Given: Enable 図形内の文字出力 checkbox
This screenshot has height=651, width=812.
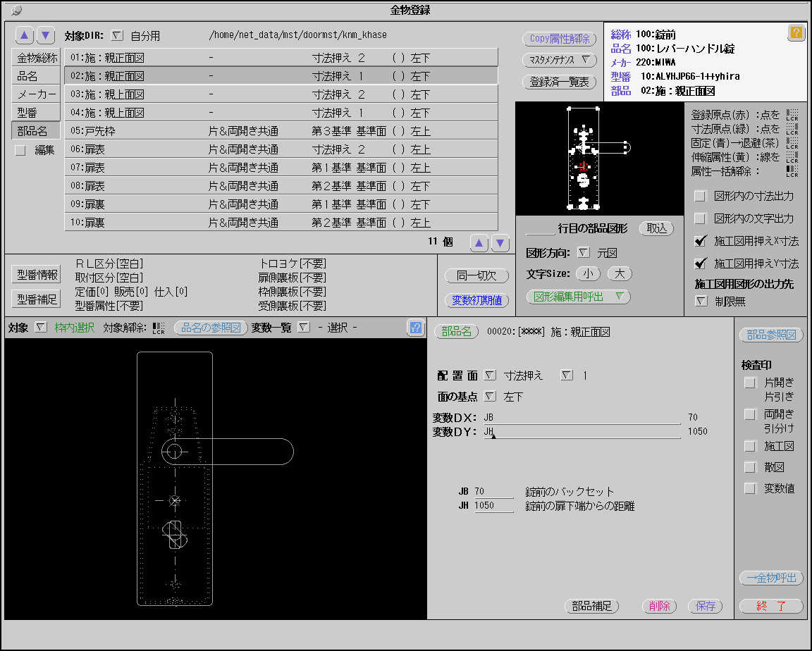Looking at the screenshot, I should coord(700,218).
